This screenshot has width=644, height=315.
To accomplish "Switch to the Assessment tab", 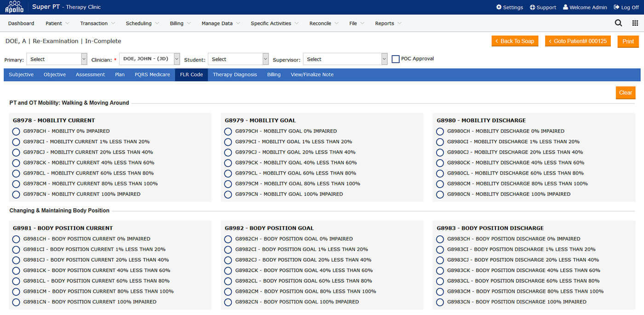I will click(90, 74).
